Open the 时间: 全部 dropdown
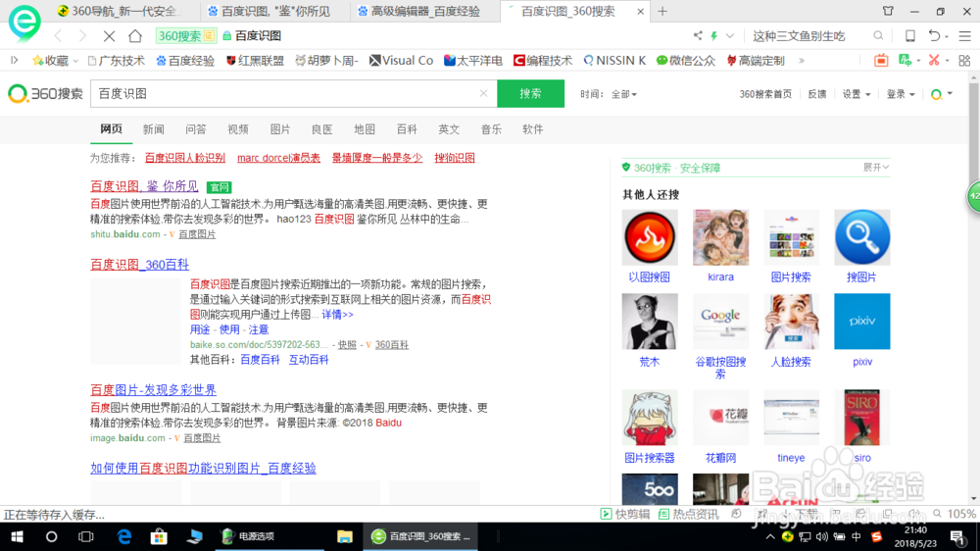 click(x=609, y=94)
